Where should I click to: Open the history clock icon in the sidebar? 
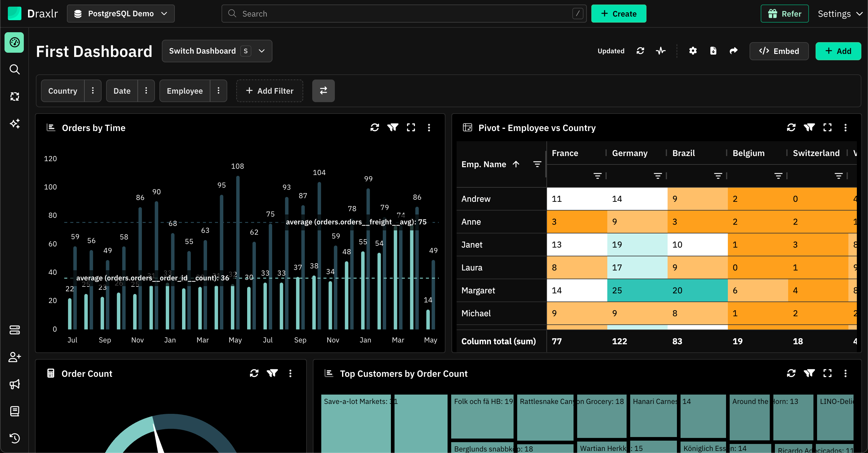(x=14, y=438)
